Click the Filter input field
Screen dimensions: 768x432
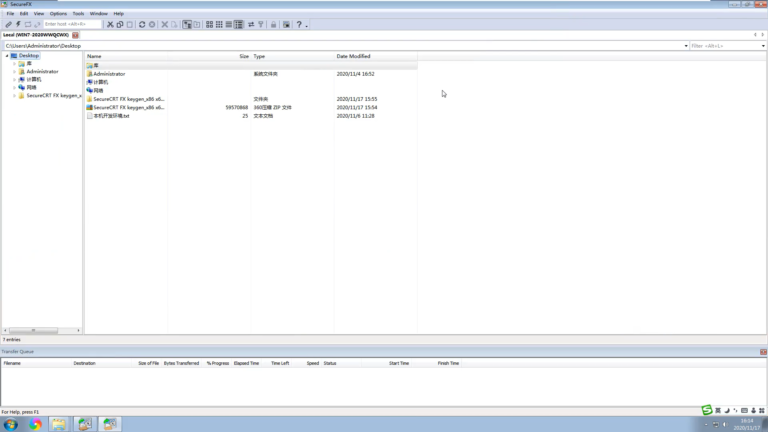[724, 46]
